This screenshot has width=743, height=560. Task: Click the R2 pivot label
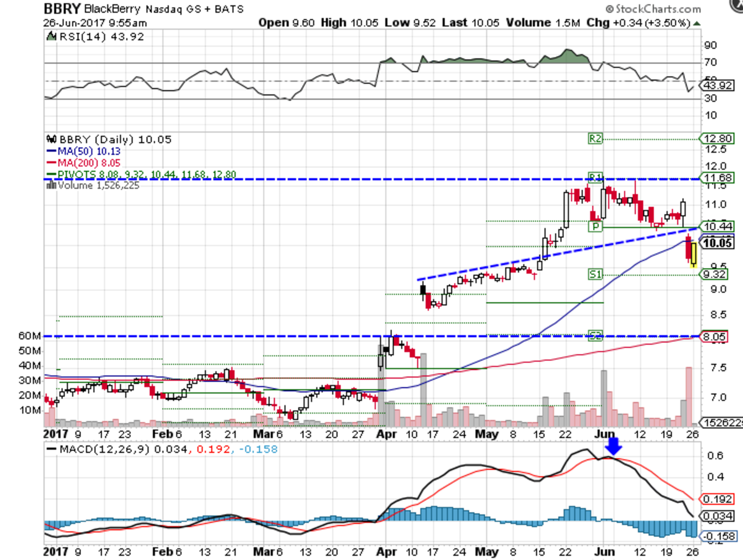[595, 138]
